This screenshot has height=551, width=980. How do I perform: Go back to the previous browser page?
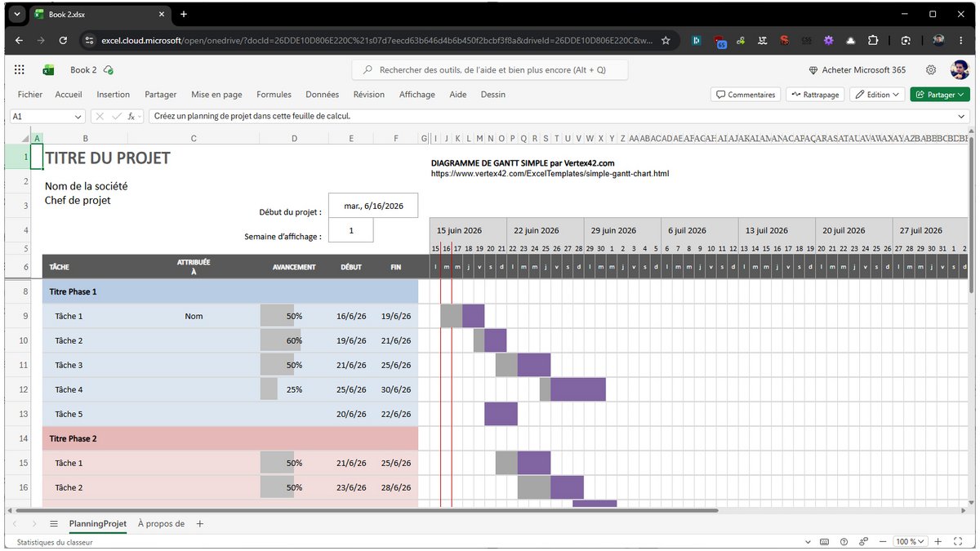[x=18, y=40]
